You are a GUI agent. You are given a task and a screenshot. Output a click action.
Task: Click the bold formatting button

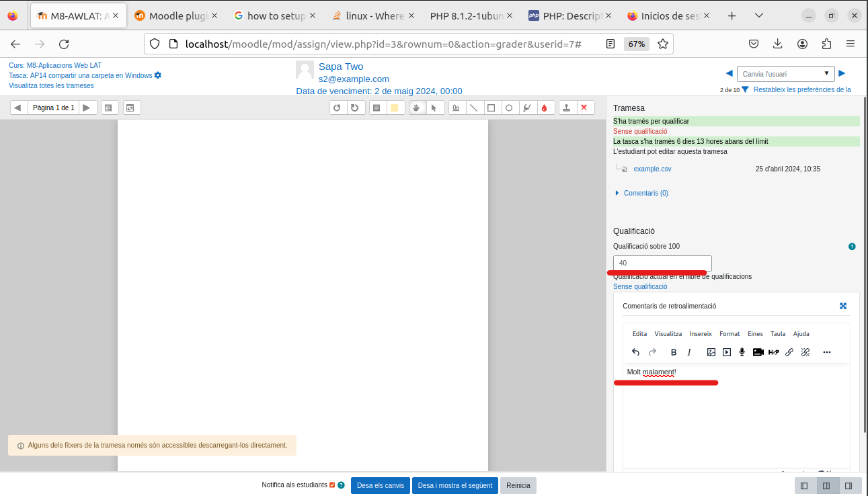(x=674, y=352)
